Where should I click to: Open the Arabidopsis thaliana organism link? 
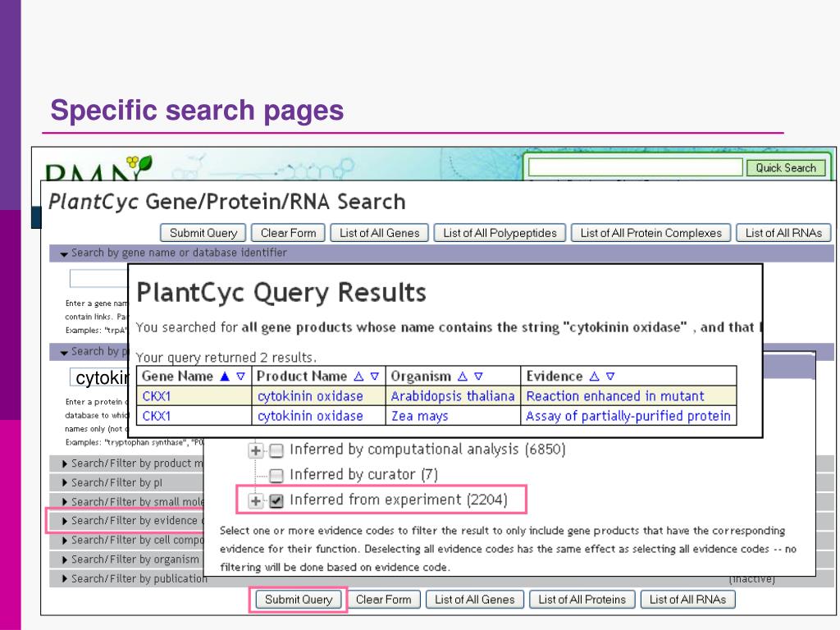tap(453, 396)
